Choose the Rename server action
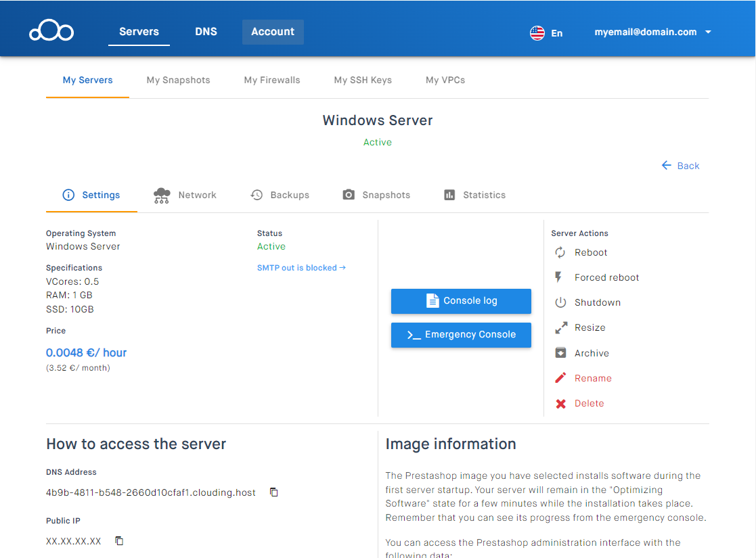This screenshot has width=756, height=558. coord(583,378)
